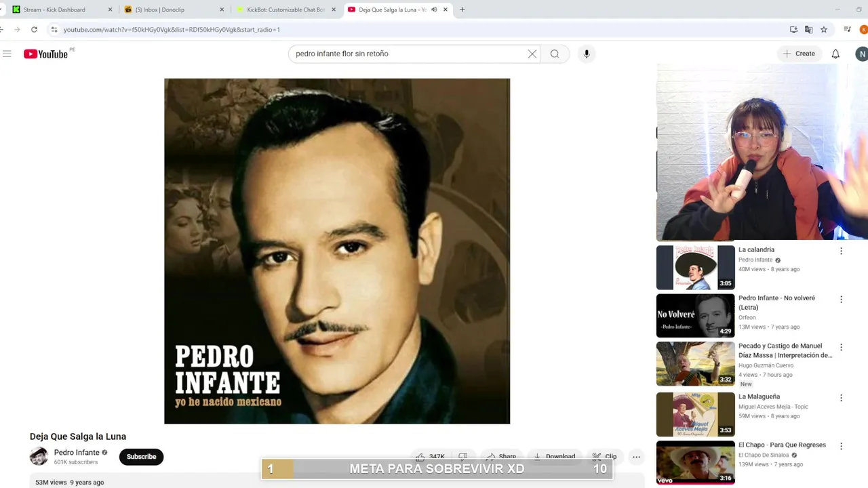This screenshot has width=868, height=488.
Task: Play the No Volveré thumbnail
Action: [x=696, y=315]
